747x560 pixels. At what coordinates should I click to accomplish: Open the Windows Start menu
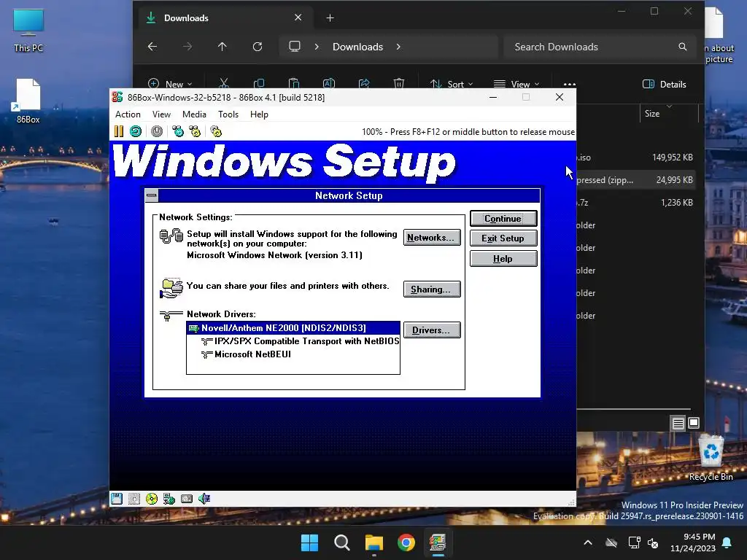pos(309,542)
